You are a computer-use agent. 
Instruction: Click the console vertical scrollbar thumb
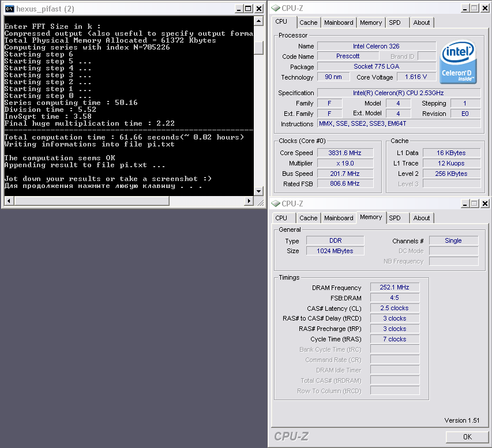tap(258, 48)
